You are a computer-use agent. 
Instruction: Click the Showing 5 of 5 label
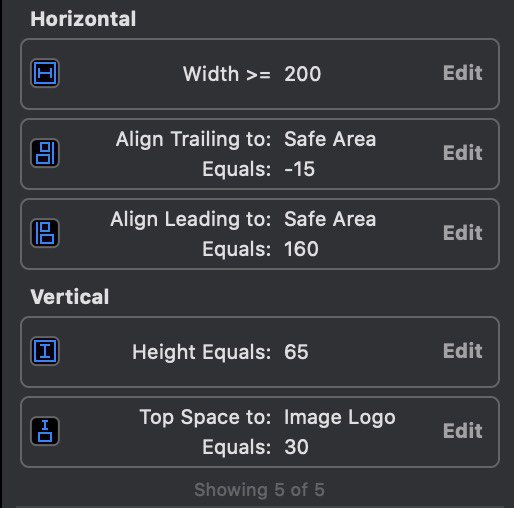tap(259, 490)
